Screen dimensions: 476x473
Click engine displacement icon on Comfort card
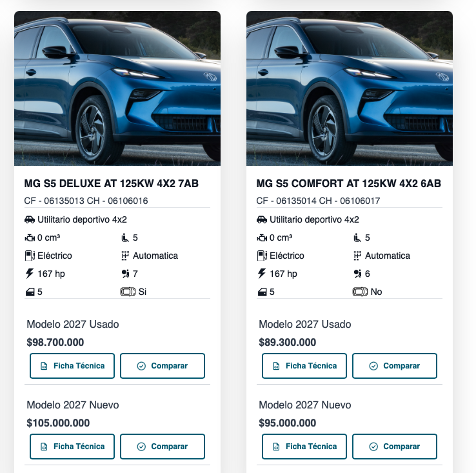pos(262,237)
